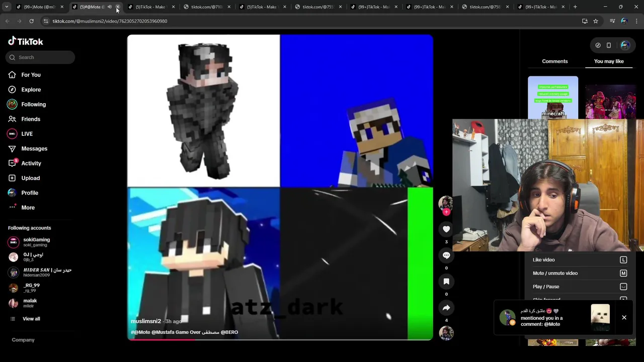The image size is (644, 362).
Task: Install the TikTok app via the address bar icon
Action: (x=585, y=21)
